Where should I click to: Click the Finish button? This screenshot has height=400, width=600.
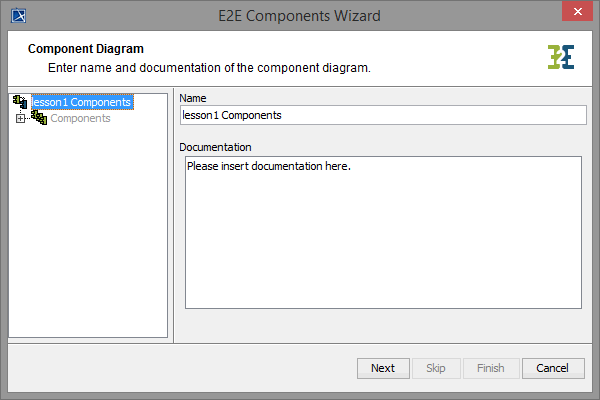(491, 368)
